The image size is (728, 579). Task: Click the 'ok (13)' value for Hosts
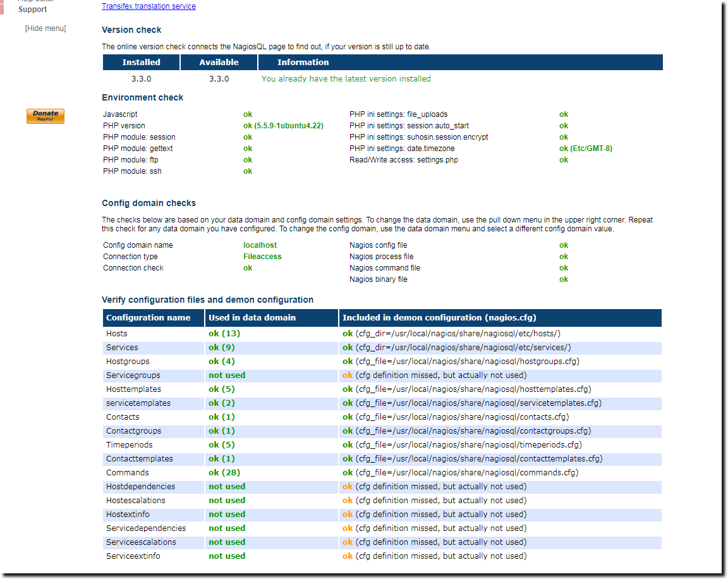[224, 333]
